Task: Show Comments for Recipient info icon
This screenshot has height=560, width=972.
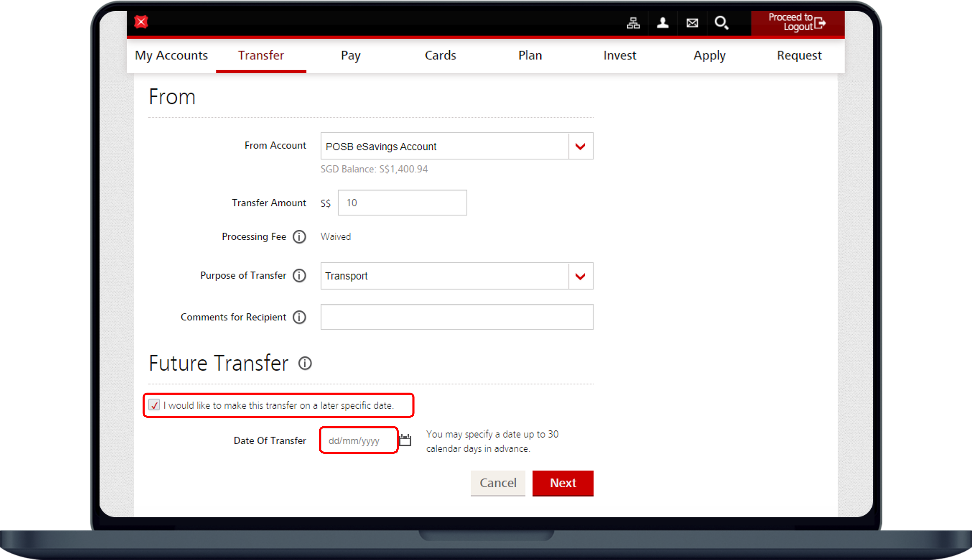Action: tap(299, 317)
